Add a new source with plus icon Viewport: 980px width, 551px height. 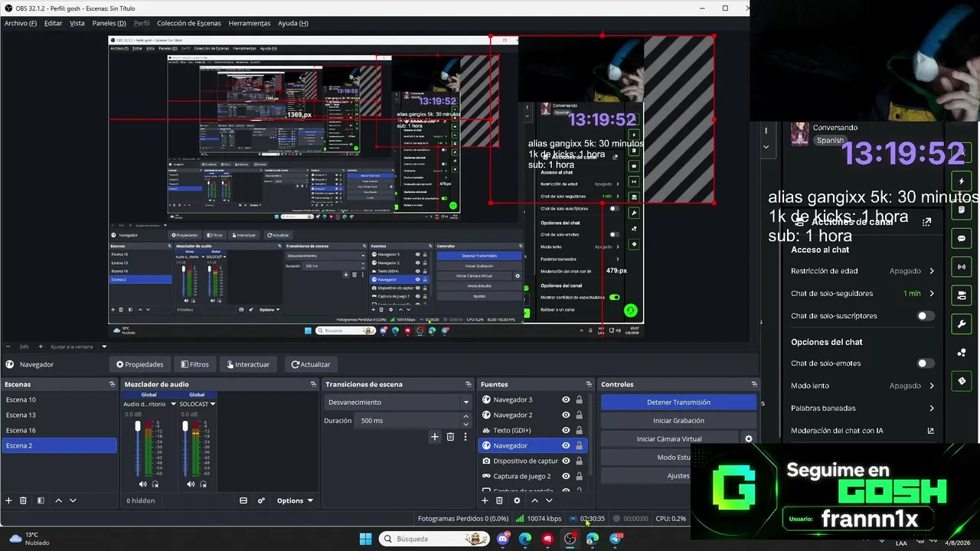485,500
